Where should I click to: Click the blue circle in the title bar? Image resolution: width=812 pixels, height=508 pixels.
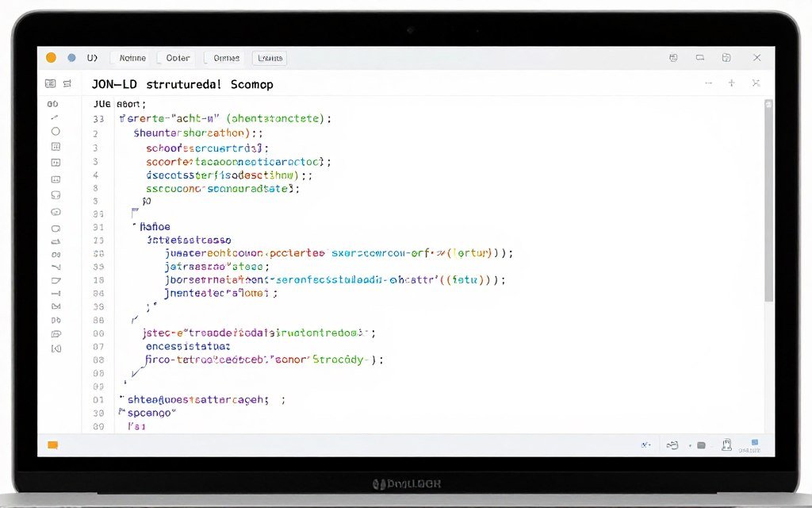[71, 57]
